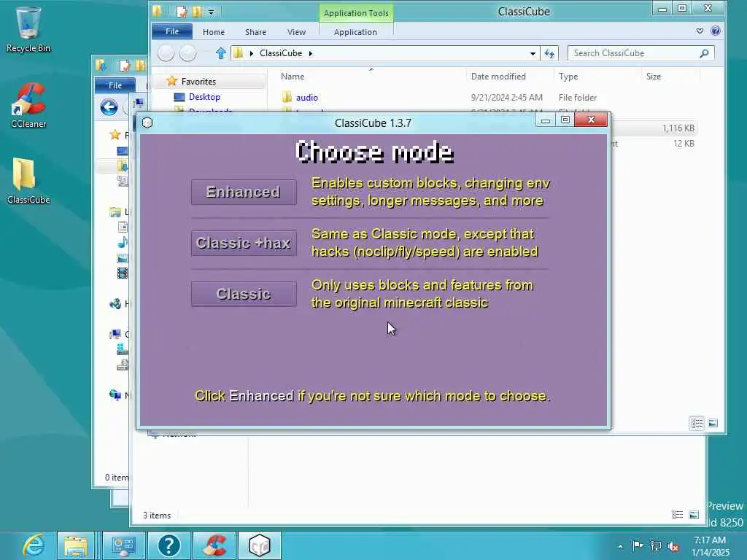Select Favorites in the navigation pane
The image size is (747, 560).
click(198, 82)
